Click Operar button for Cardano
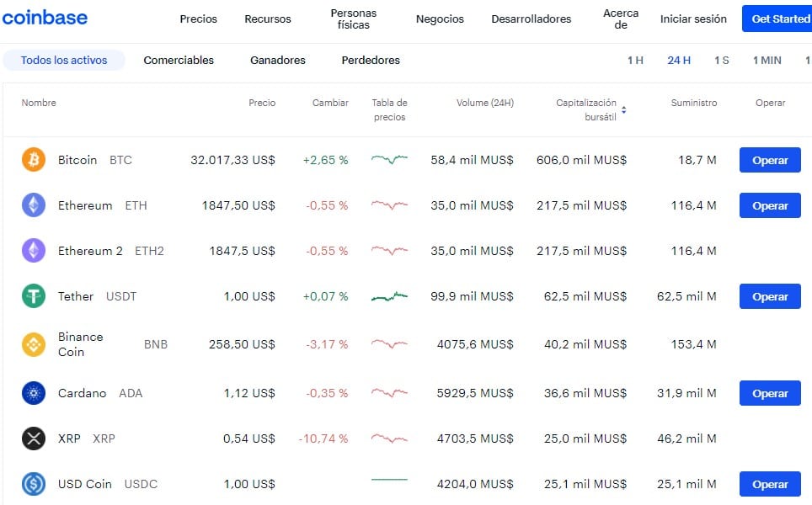The image size is (812, 505). [770, 393]
